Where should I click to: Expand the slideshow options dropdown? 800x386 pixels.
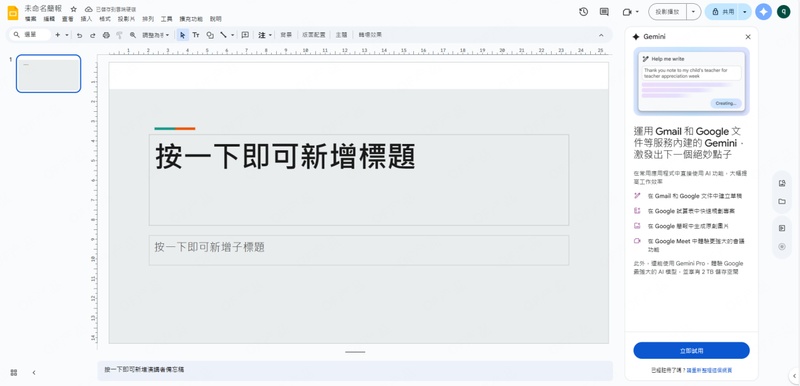tap(693, 12)
